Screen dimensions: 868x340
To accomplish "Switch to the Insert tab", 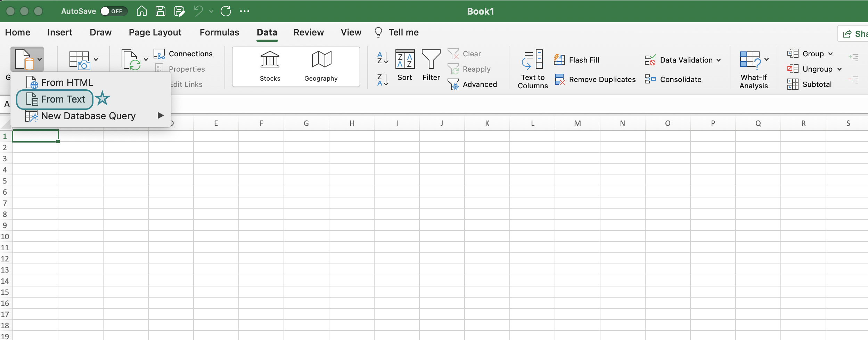I will point(60,32).
